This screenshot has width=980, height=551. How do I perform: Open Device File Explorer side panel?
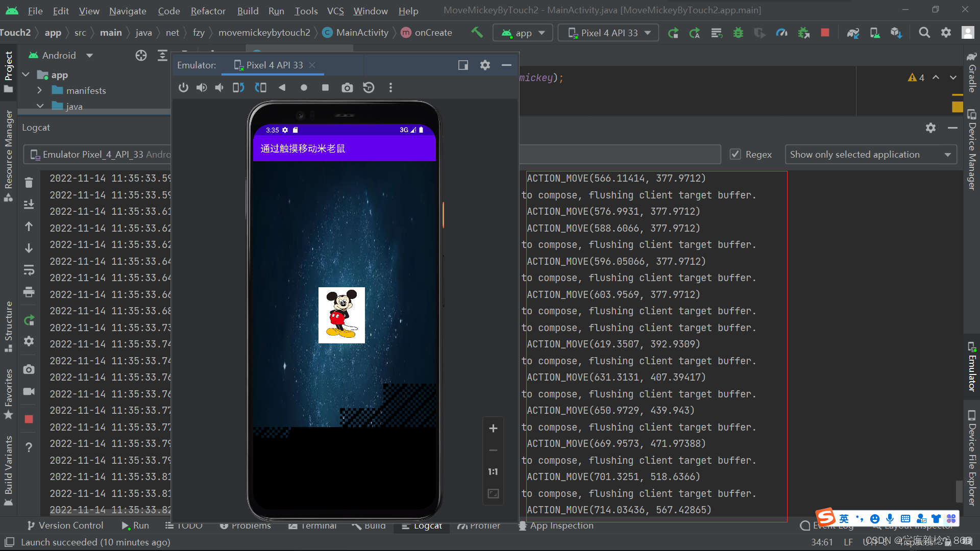pos(972,458)
